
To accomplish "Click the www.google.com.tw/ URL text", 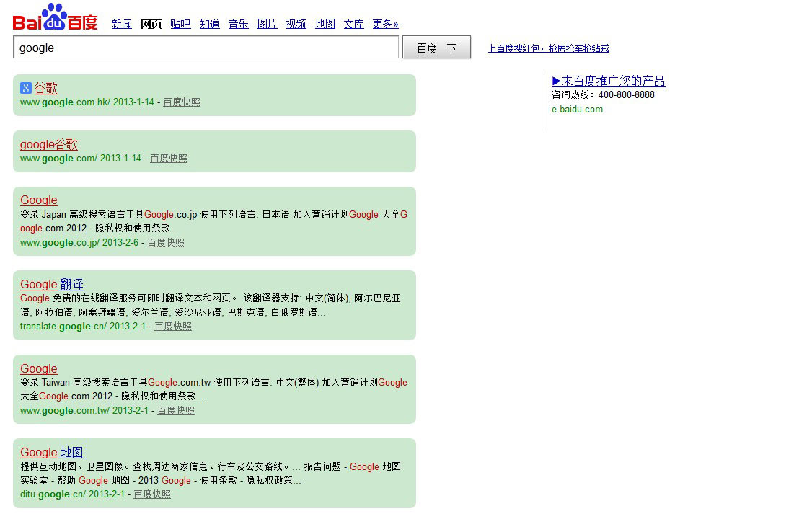I will coord(65,410).
